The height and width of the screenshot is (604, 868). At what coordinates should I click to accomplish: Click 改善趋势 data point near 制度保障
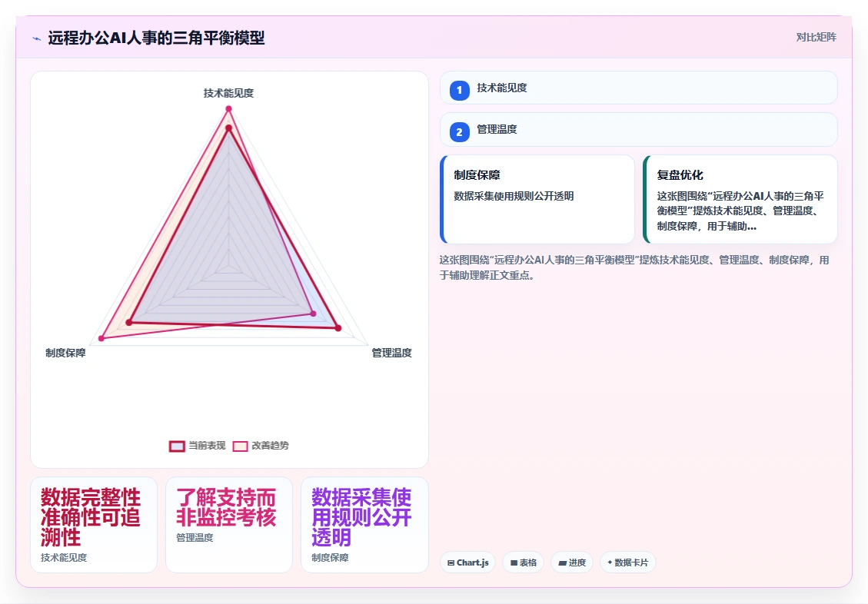click(101, 338)
